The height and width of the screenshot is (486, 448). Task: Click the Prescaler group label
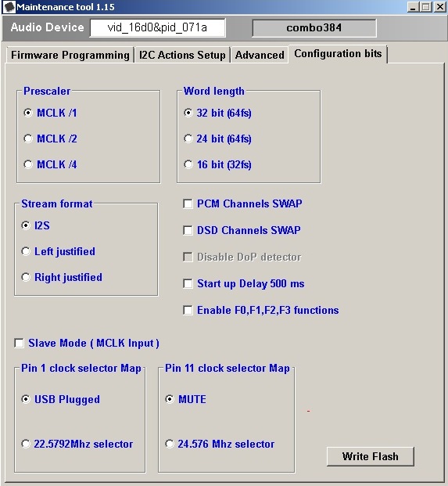47,91
